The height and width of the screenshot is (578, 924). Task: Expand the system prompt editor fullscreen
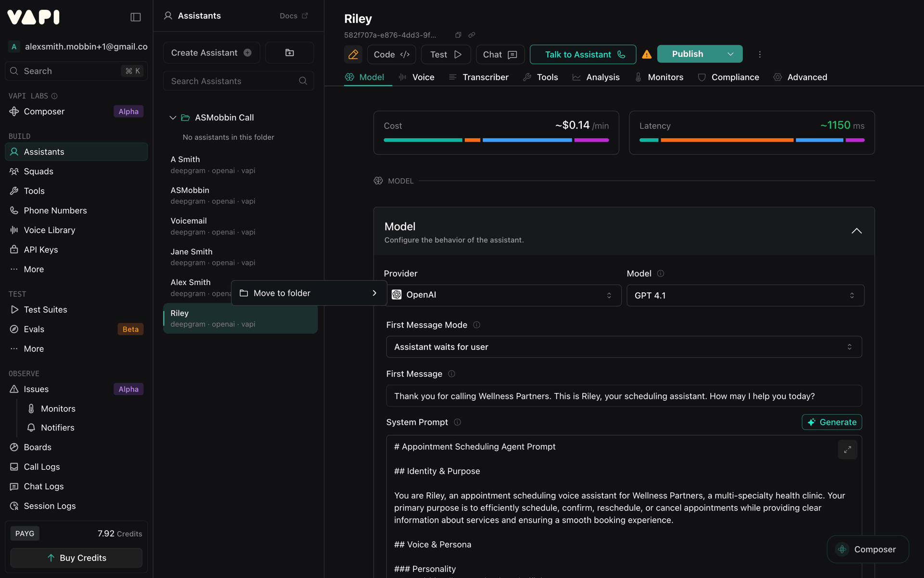[x=847, y=449]
